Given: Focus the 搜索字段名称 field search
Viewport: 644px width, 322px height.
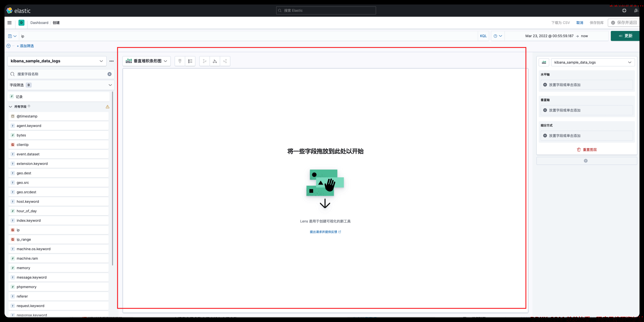Looking at the screenshot, I should [61, 74].
